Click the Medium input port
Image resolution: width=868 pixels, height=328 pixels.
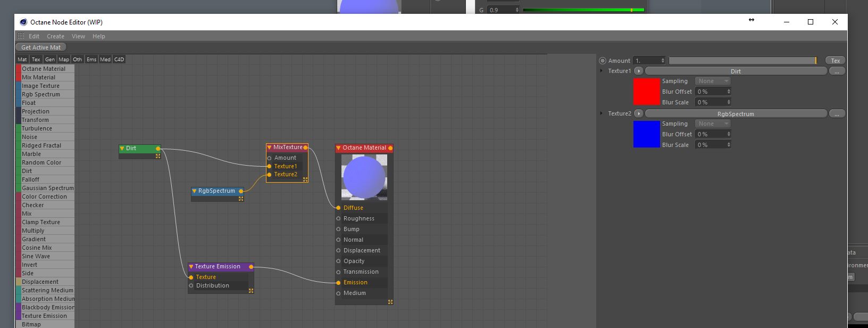point(338,293)
